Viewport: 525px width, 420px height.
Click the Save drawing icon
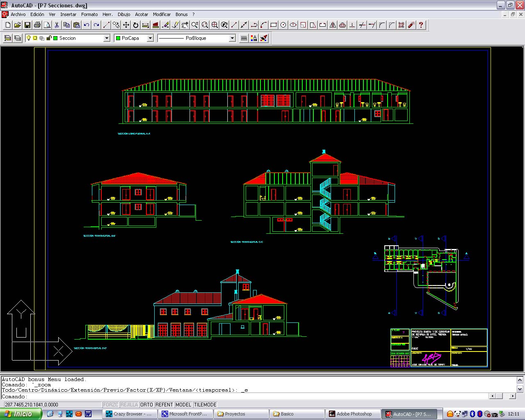click(27, 25)
